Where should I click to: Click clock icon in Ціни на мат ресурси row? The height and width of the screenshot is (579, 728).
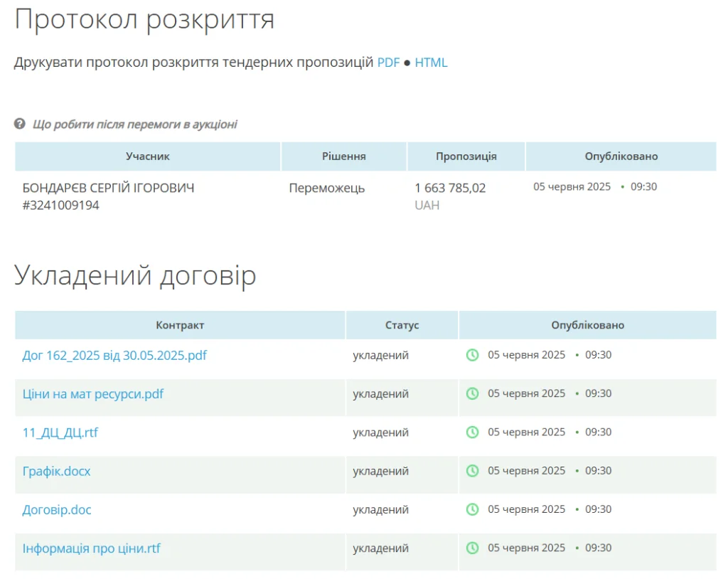click(472, 393)
